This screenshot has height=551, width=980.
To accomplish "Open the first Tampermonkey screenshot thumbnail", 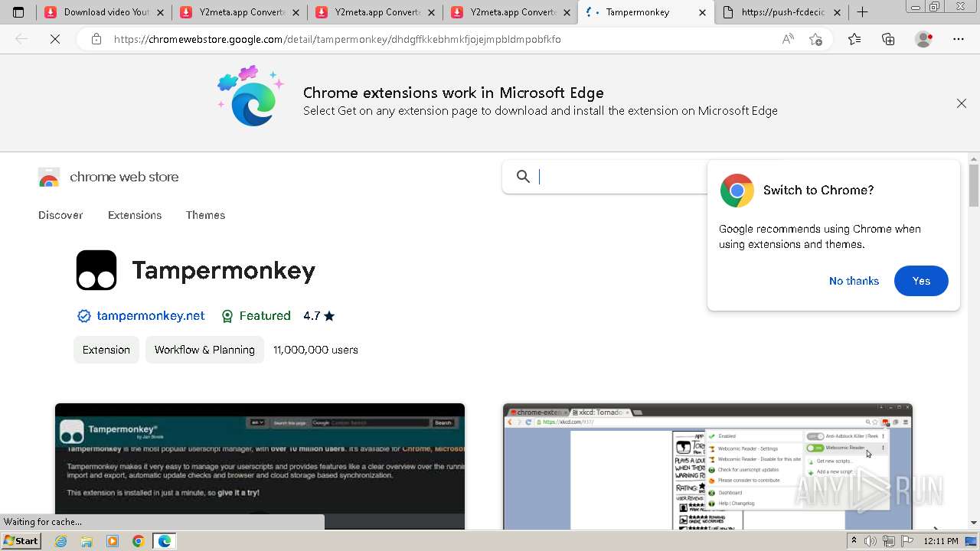I will coord(260,466).
